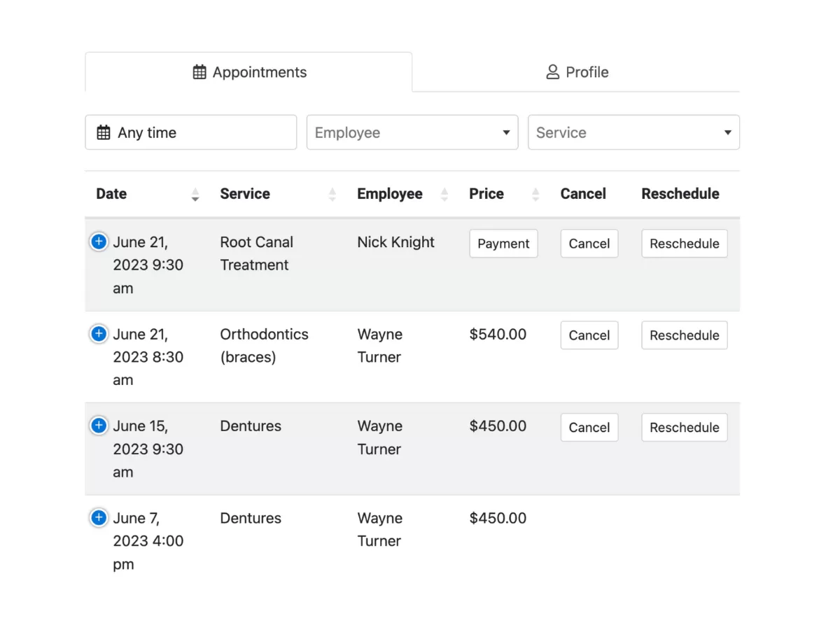Click plus icon for June 15 appointment
840x630 pixels.
point(99,426)
